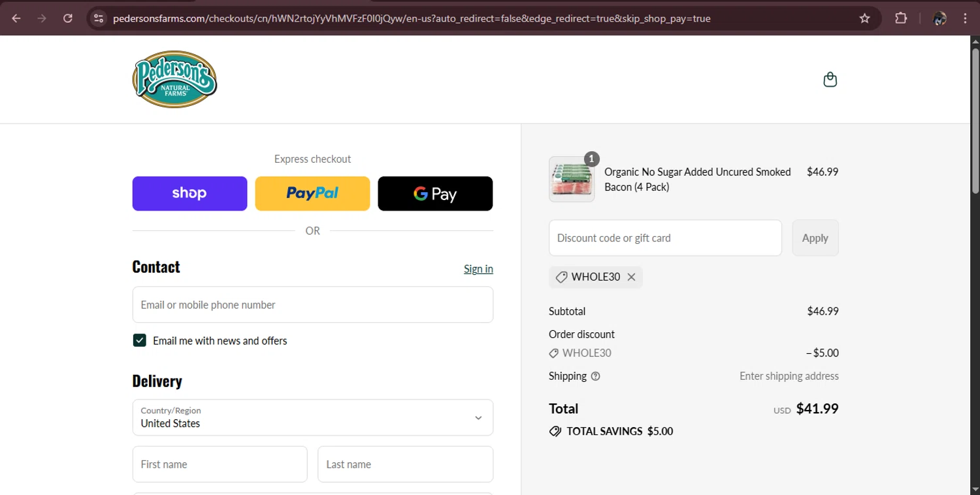Image resolution: width=980 pixels, height=495 pixels.
Task: Choose PayPal express checkout
Action: (x=312, y=194)
